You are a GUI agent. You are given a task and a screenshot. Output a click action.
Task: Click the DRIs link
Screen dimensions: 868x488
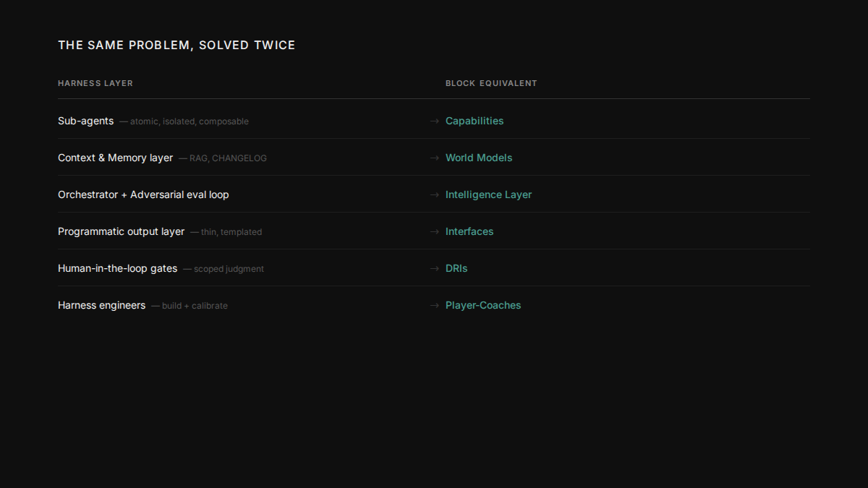456,268
